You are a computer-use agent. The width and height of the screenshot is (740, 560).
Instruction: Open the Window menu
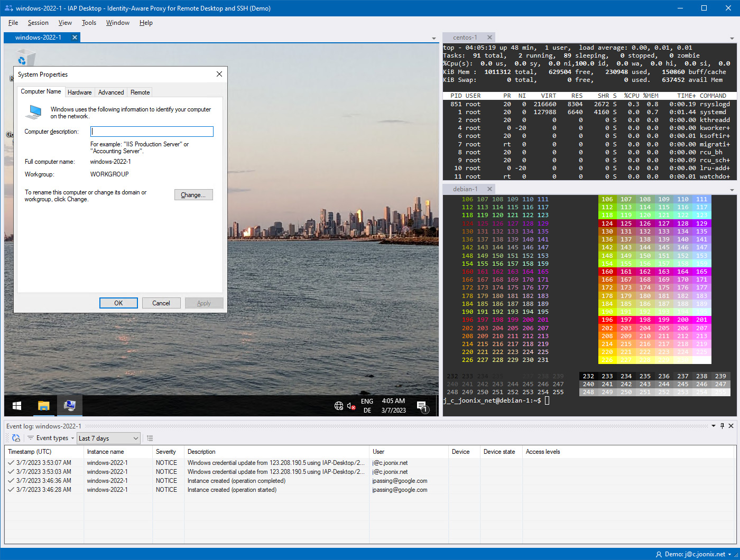[x=118, y=23]
